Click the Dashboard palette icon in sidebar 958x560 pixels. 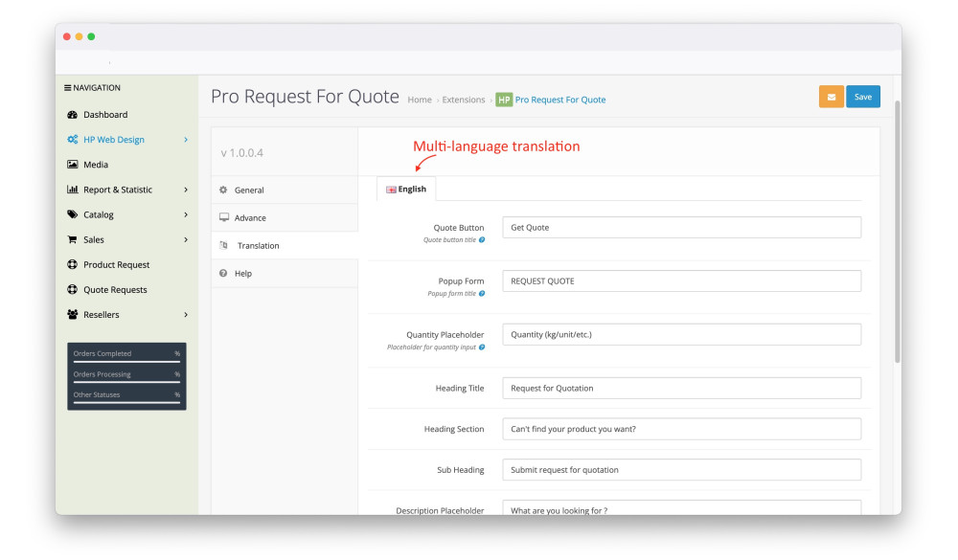point(73,115)
